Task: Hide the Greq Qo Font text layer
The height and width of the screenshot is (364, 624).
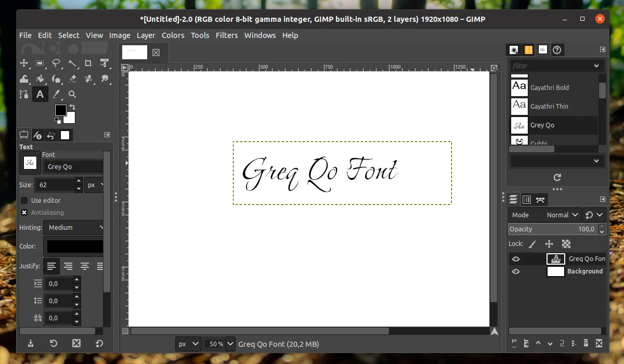Action: [x=515, y=258]
